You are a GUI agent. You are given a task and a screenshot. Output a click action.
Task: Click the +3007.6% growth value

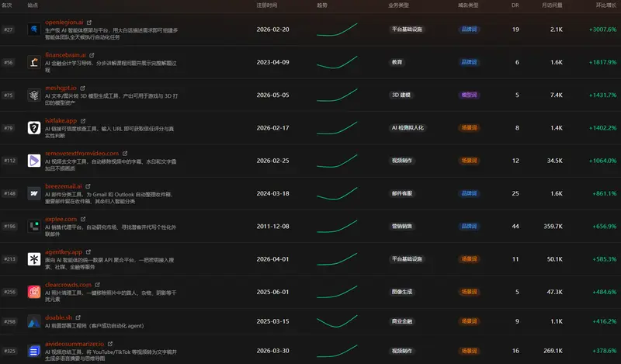(x=602, y=29)
